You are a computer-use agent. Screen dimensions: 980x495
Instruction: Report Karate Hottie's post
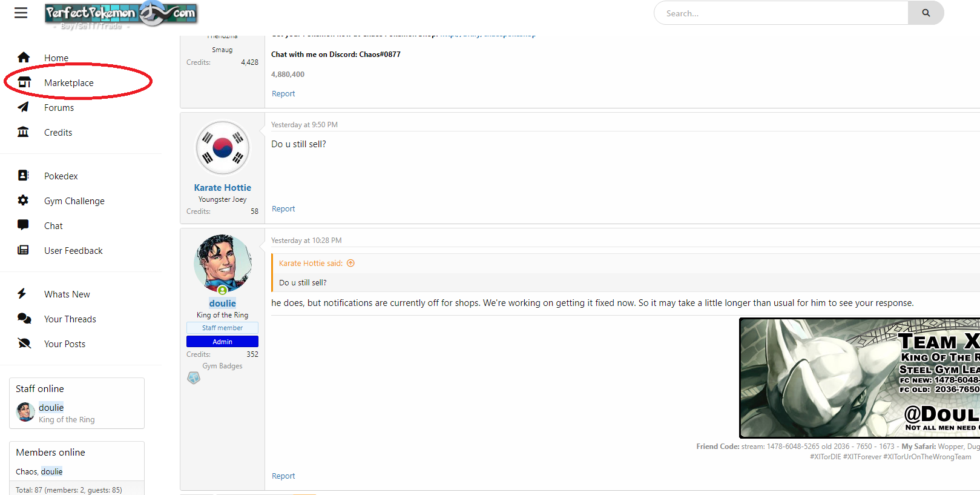click(x=283, y=209)
